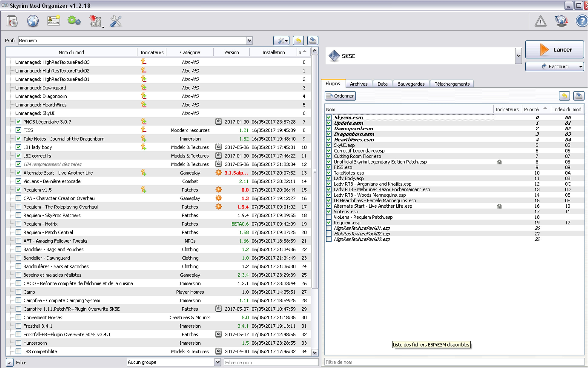Click the Ordonner sort button
This screenshot has width=588, height=368.
pos(340,96)
